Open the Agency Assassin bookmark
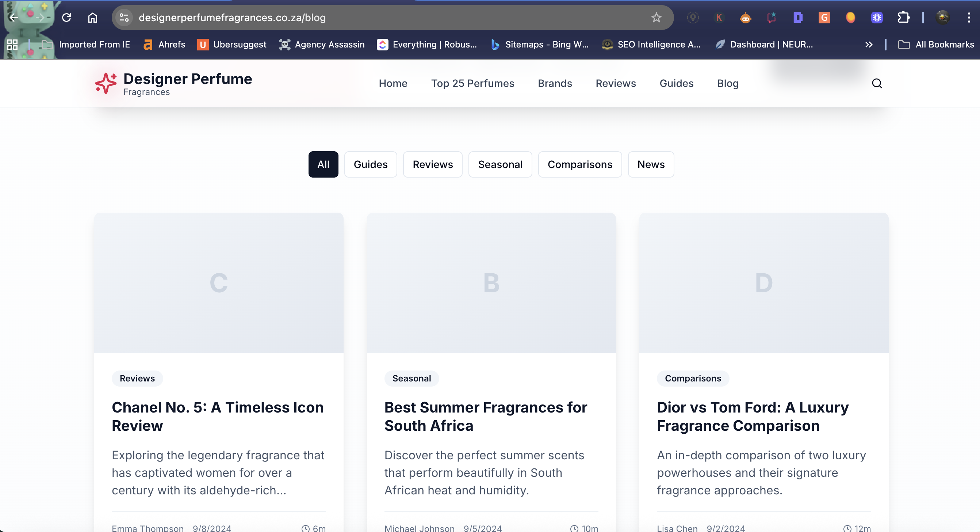 click(x=322, y=45)
